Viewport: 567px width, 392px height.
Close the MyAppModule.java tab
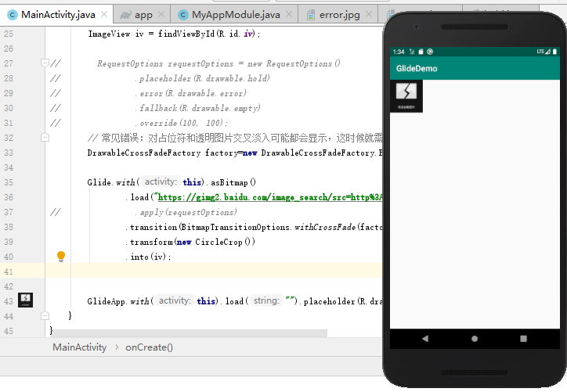[289, 14]
